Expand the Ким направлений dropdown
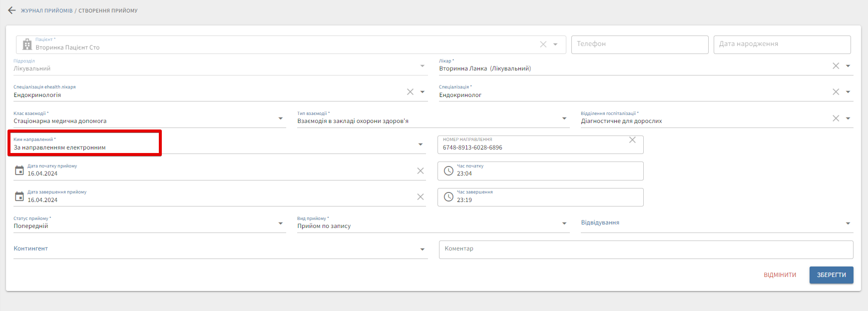Image resolution: width=868 pixels, height=311 pixels. [x=421, y=144]
